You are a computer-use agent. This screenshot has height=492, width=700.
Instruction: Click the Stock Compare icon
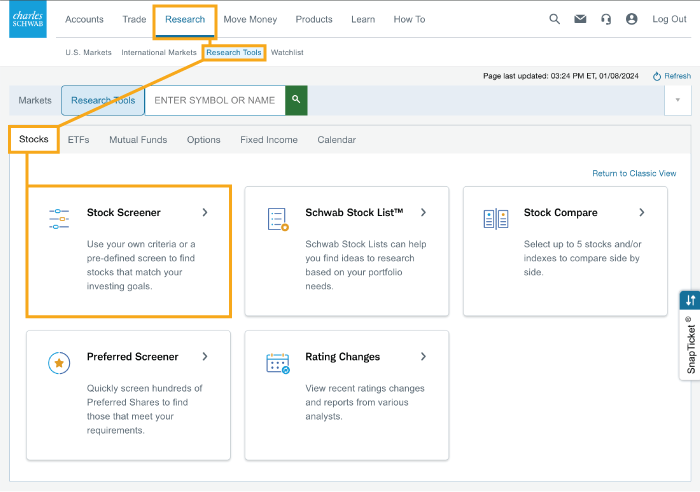[x=496, y=219]
